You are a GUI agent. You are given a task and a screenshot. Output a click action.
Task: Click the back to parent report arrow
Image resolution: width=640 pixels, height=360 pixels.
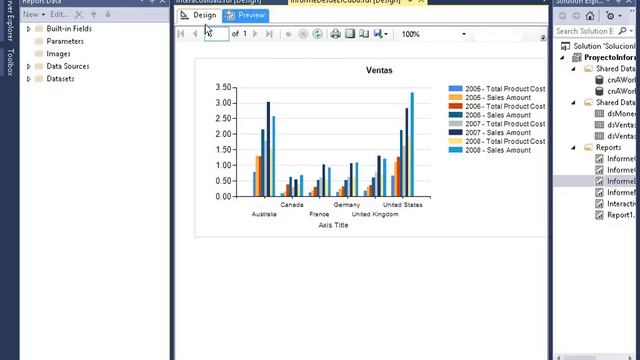click(289, 34)
